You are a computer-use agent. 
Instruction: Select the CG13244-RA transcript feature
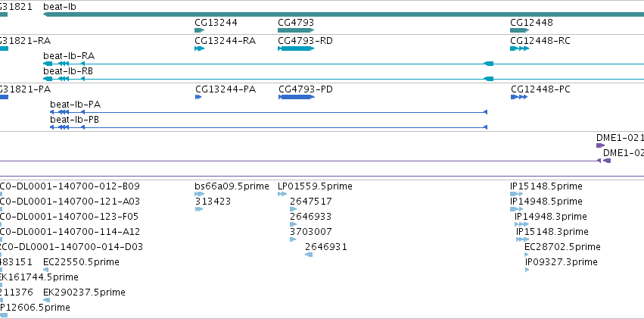point(199,48)
